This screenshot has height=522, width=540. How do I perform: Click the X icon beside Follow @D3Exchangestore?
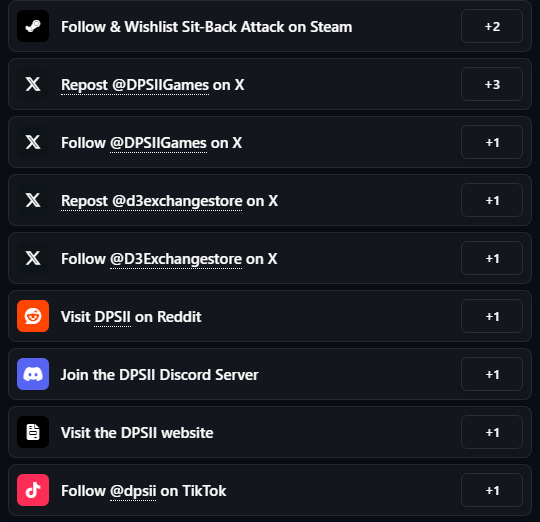point(33,258)
